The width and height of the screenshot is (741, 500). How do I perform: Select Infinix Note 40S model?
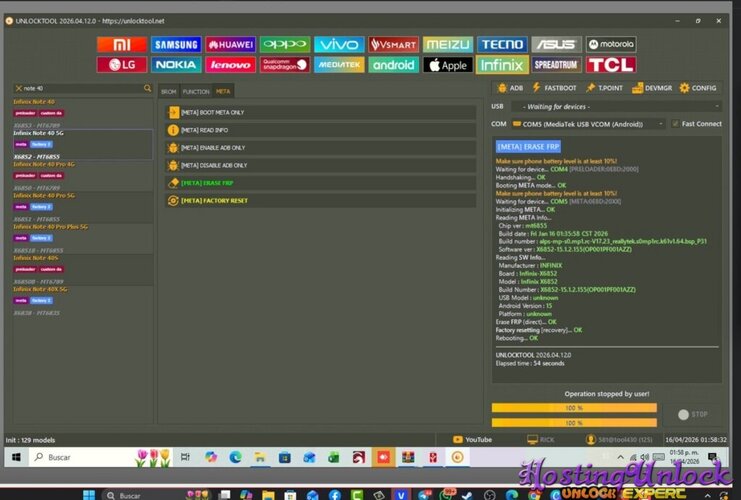83,269
